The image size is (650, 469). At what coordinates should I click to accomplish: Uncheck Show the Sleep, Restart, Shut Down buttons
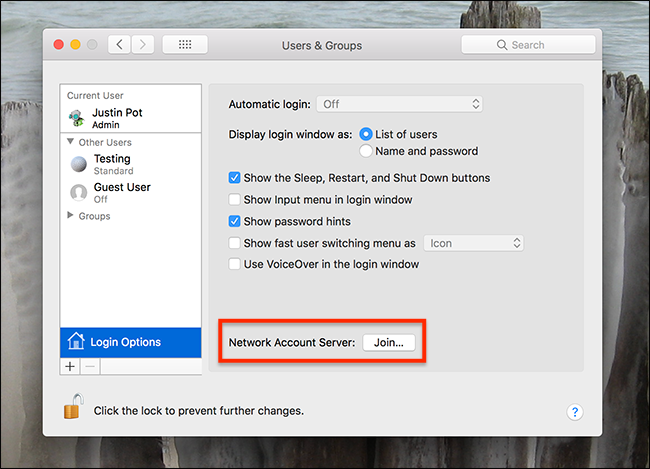pyautogui.click(x=235, y=178)
